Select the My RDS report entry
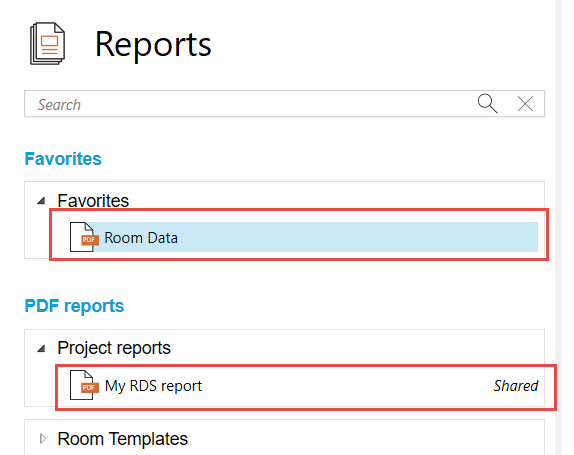Screen dimensions: 574x455 [x=153, y=386]
